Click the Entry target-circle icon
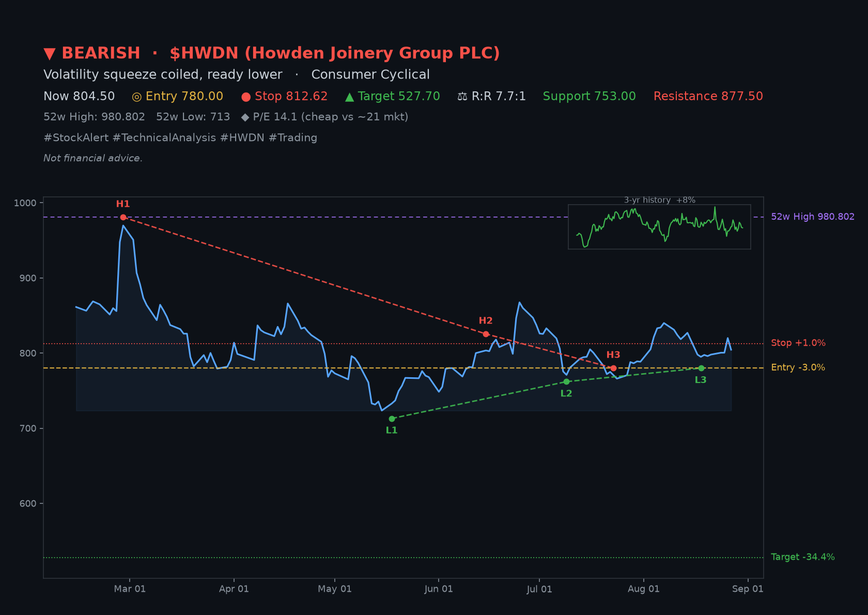The height and width of the screenshot is (615, 868). (136, 97)
